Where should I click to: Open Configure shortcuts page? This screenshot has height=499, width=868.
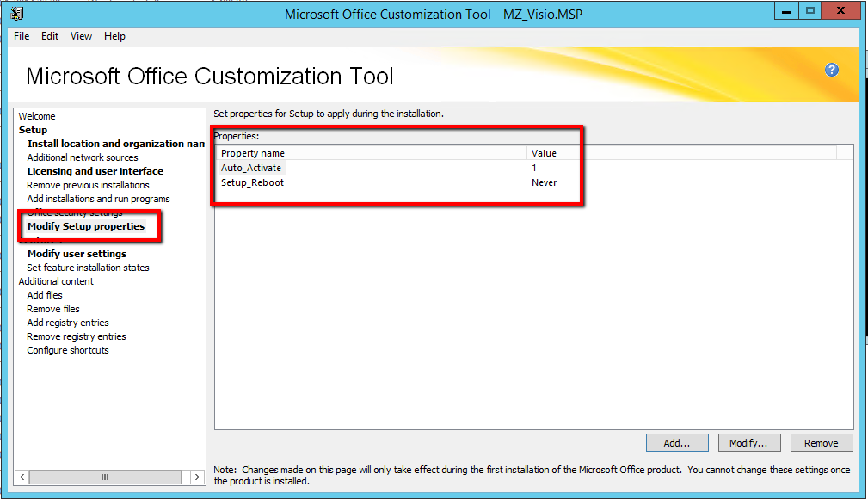coord(68,350)
